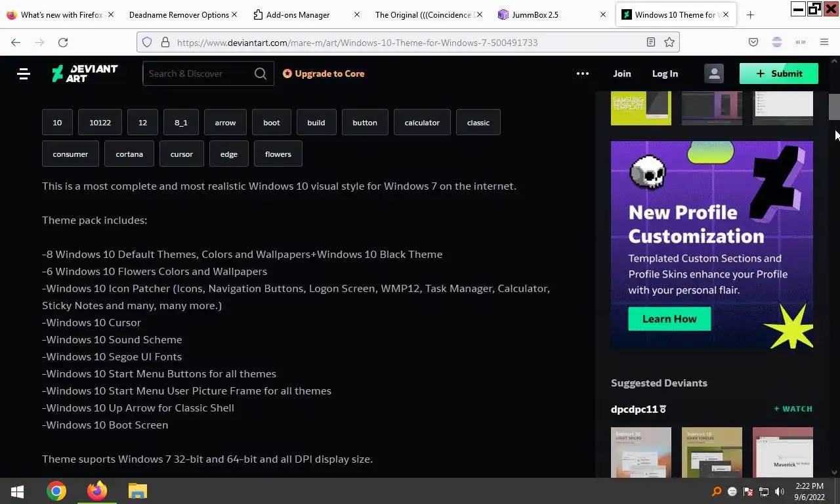Click the taskbar clock 2:22 PM

pyautogui.click(x=809, y=486)
